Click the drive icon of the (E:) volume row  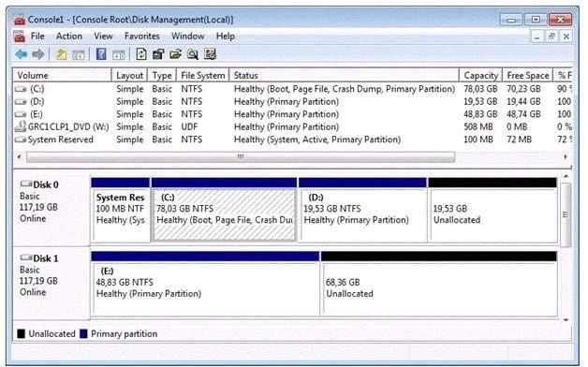(21, 114)
